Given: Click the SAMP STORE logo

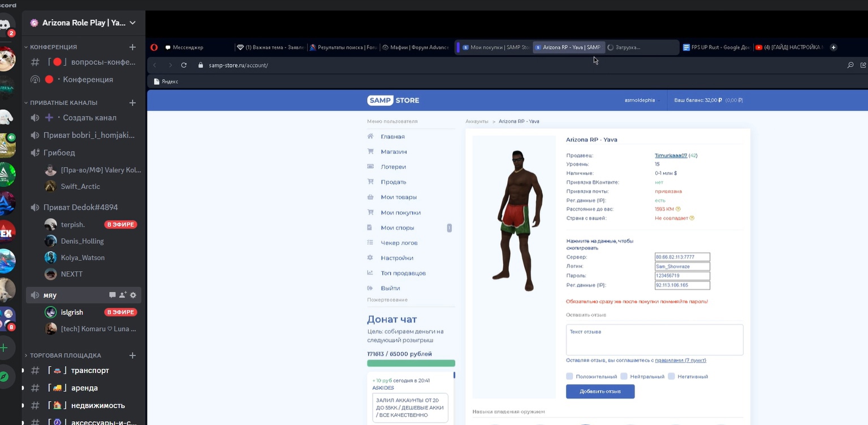Looking at the screenshot, I should [x=393, y=100].
